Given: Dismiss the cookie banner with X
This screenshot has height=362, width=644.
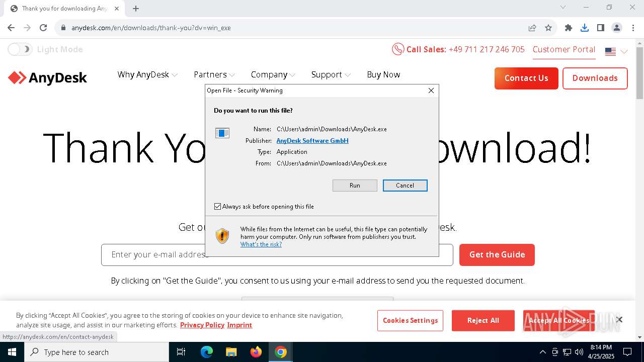Looking at the screenshot, I should (619, 320).
